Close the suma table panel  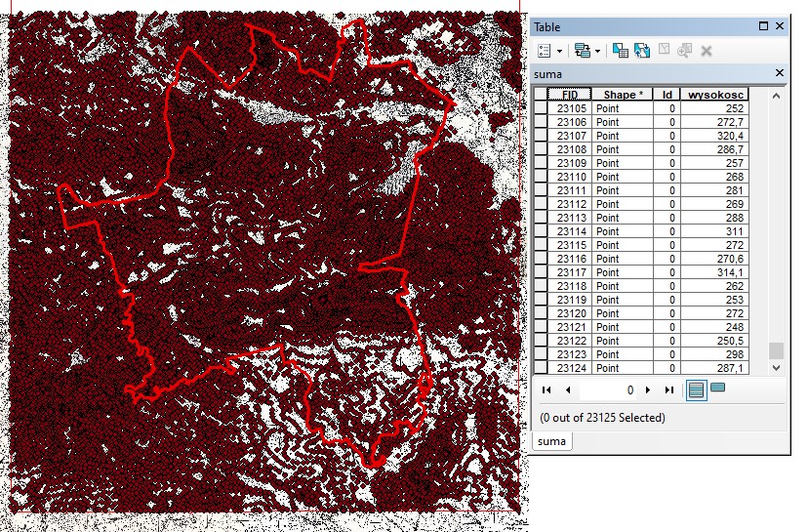[x=780, y=73]
